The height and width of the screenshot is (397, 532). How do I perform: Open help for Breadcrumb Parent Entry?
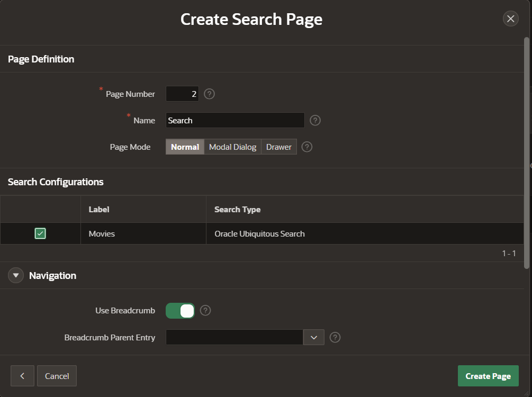coord(335,337)
